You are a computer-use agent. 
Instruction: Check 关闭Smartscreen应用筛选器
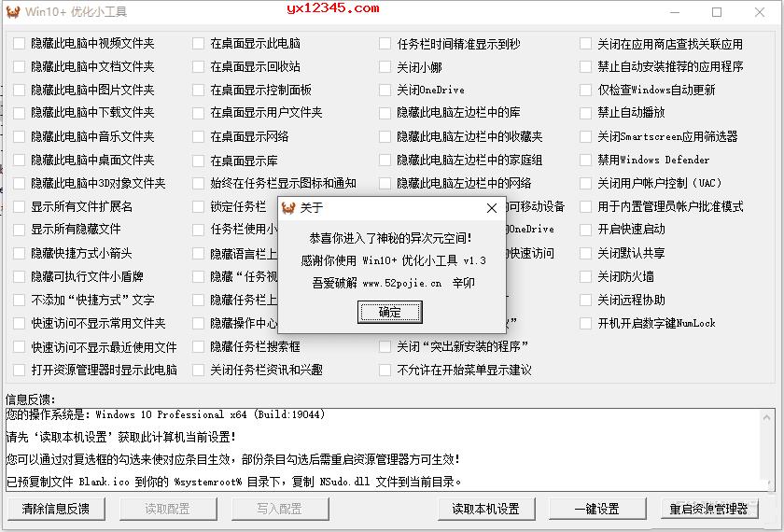(585, 136)
